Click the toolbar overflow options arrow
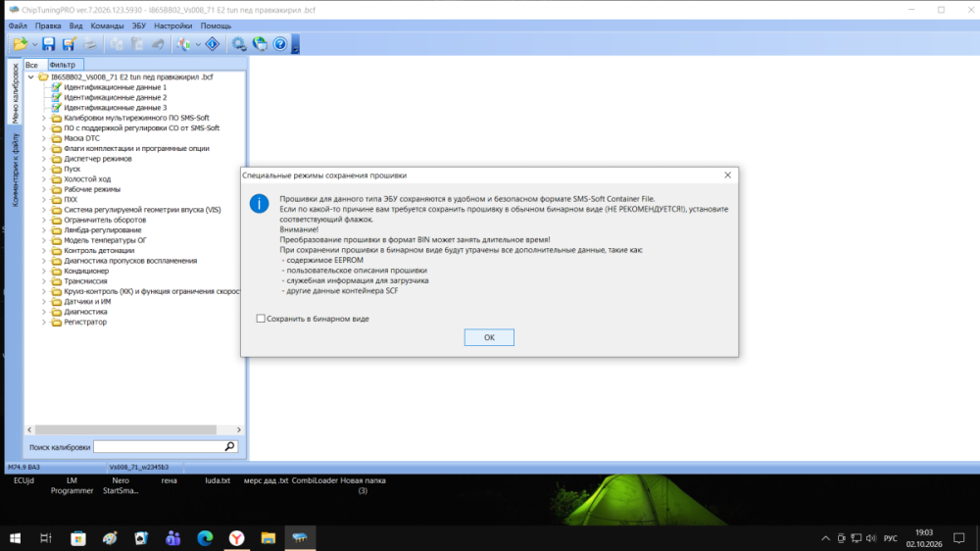Image resolution: width=980 pixels, height=551 pixels. [296, 44]
